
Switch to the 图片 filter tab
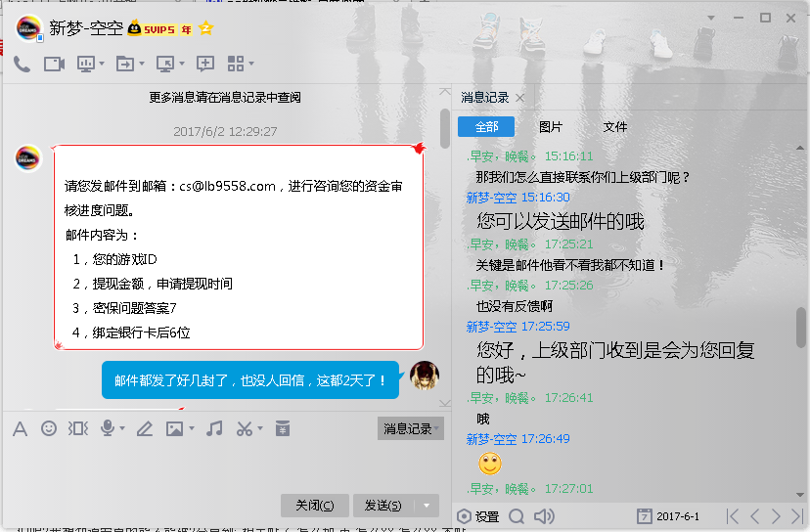click(550, 126)
